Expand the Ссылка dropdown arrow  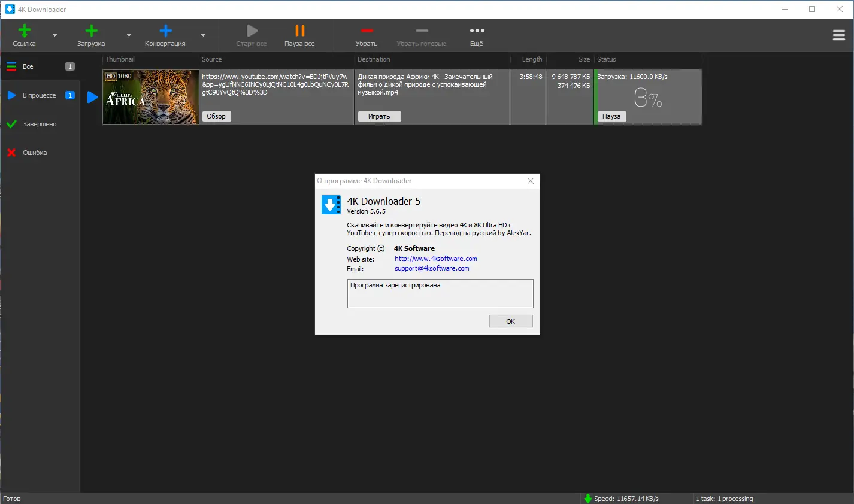click(x=54, y=36)
